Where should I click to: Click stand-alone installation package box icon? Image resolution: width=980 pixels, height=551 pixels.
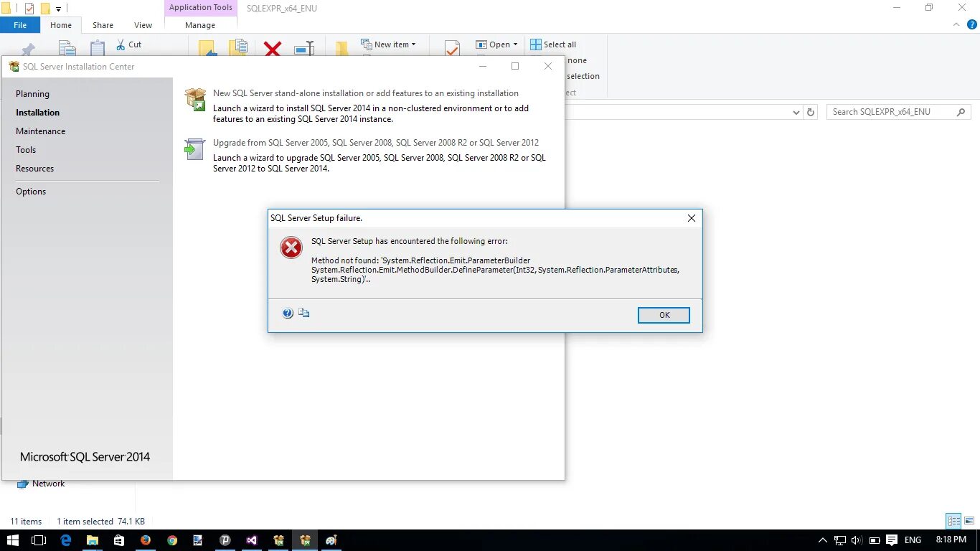tap(195, 99)
